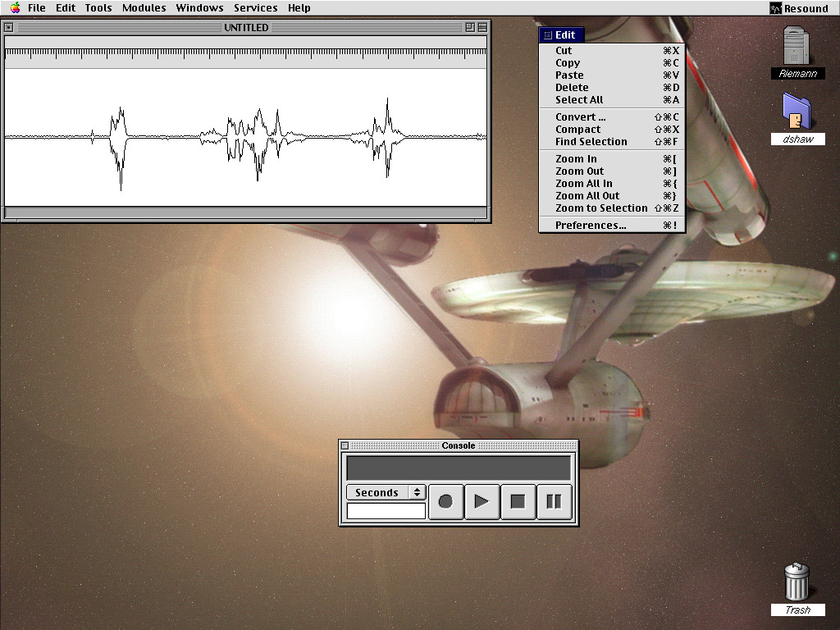
Task: Choose Find Selection from Edit menu
Action: pos(612,141)
